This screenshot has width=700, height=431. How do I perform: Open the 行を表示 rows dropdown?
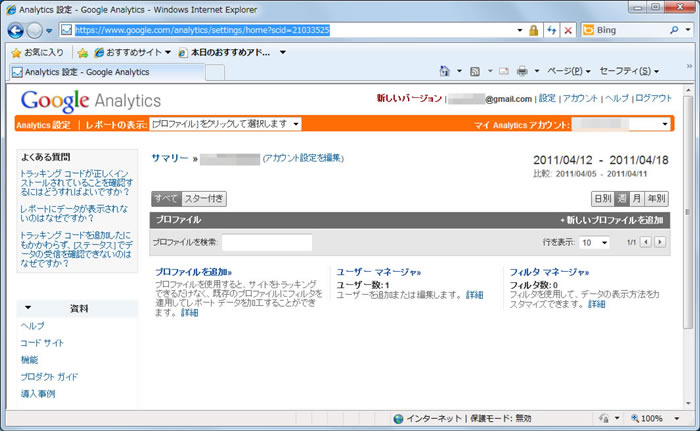(x=594, y=243)
